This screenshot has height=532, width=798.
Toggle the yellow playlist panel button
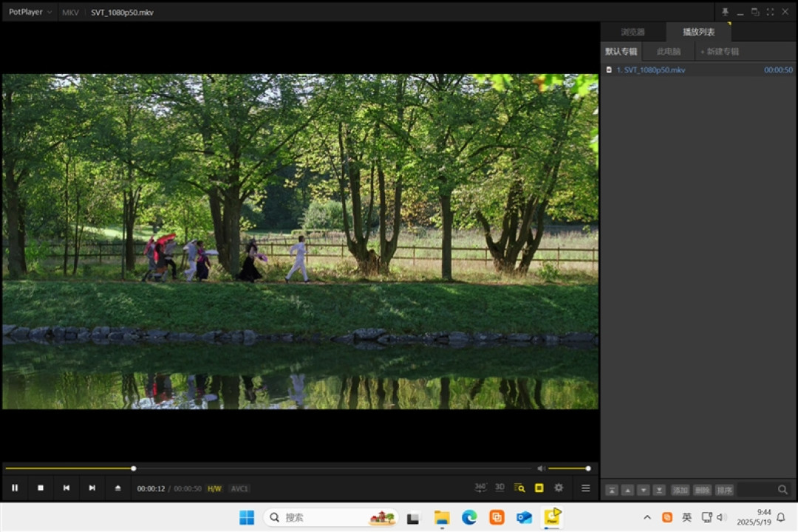click(539, 488)
